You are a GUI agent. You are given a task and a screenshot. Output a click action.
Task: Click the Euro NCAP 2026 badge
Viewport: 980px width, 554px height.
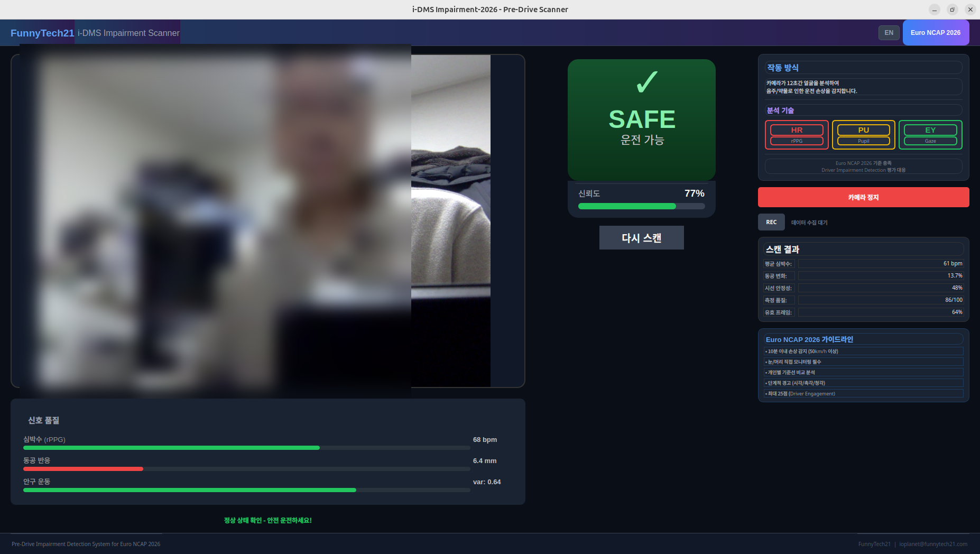[936, 32]
